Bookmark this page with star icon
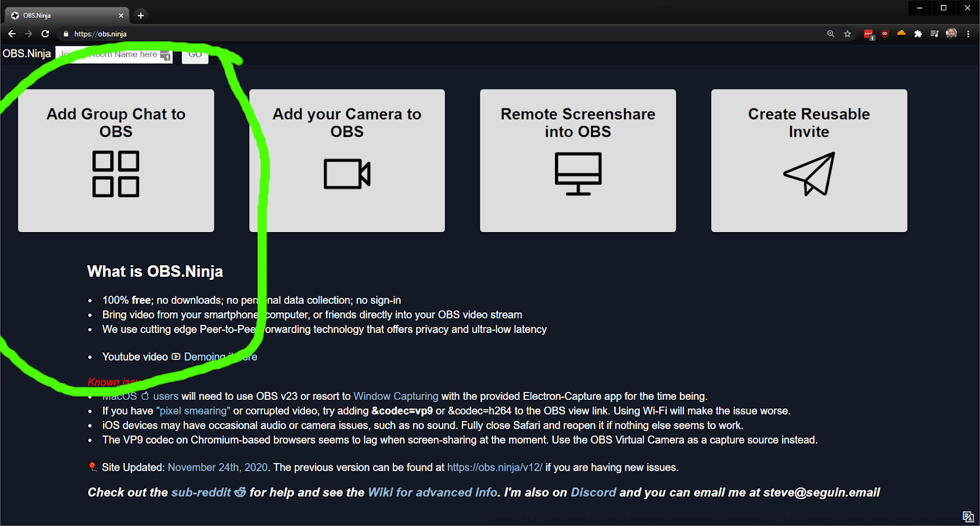This screenshot has height=526, width=980. [x=848, y=34]
